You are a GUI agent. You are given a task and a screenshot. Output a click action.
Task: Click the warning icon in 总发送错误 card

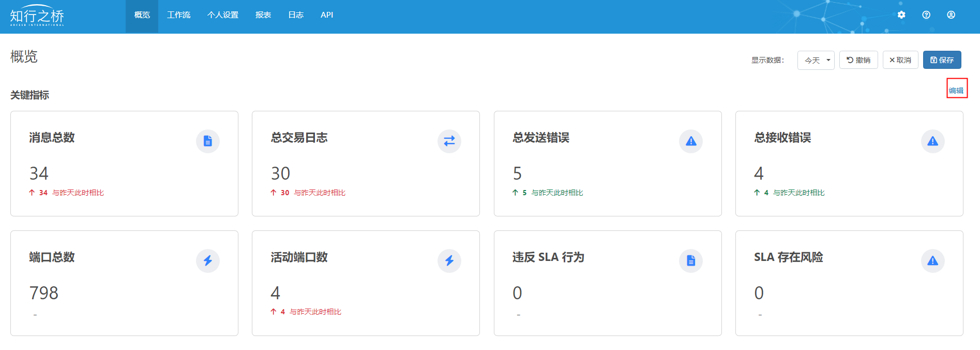point(691,141)
